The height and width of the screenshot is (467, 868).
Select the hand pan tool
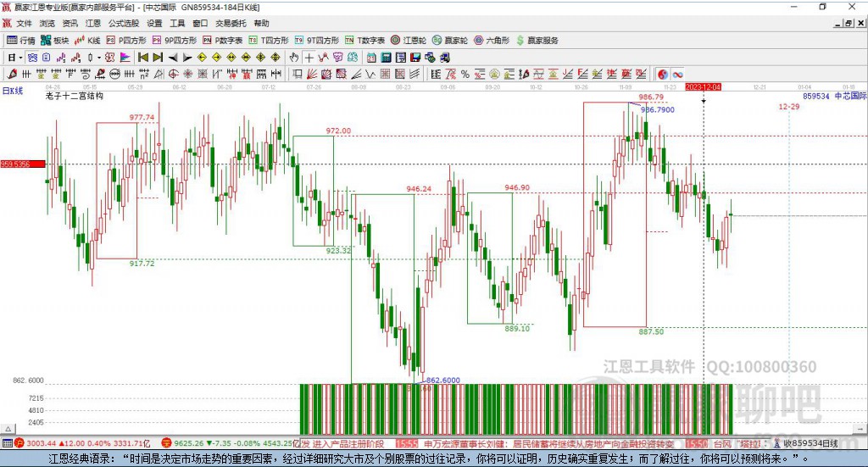[x=294, y=58]
